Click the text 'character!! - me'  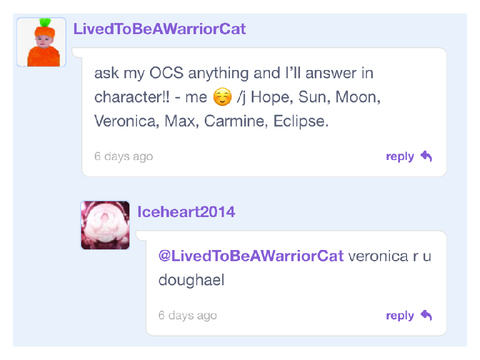[151, 97]
